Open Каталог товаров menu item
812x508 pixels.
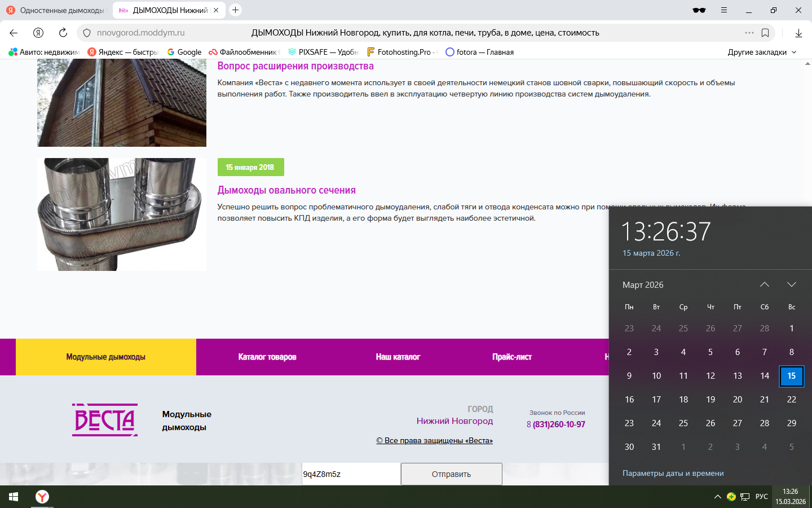267,357
